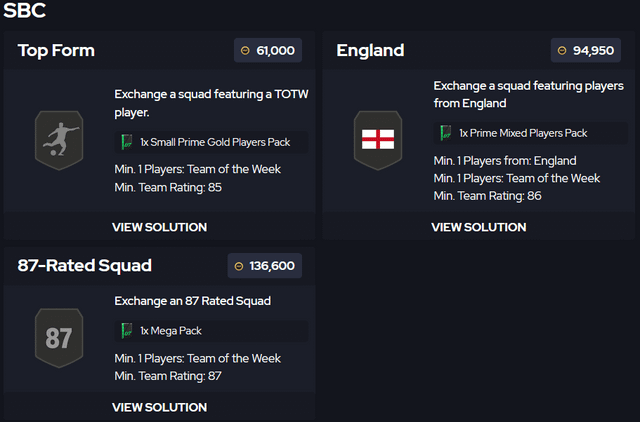The width and height of the screenshot is (640, 422).
Task: Click the coin icon beside 136,600
Action: [238, 266]
